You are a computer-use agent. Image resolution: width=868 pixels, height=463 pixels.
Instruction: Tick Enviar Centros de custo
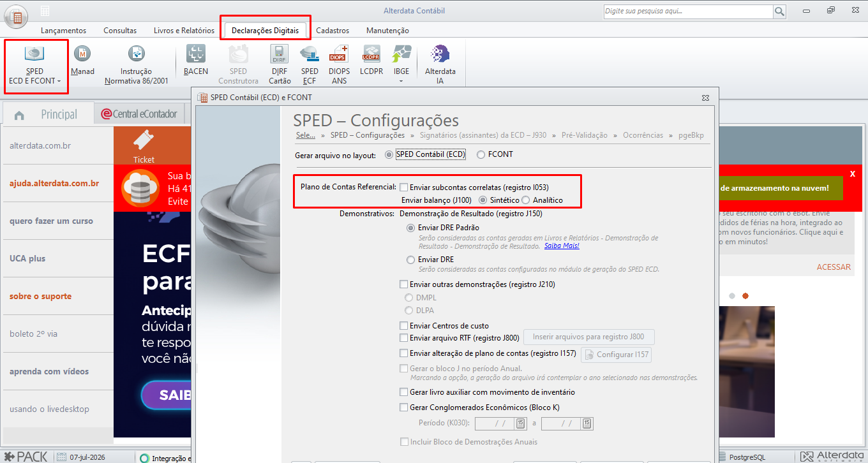404,326
